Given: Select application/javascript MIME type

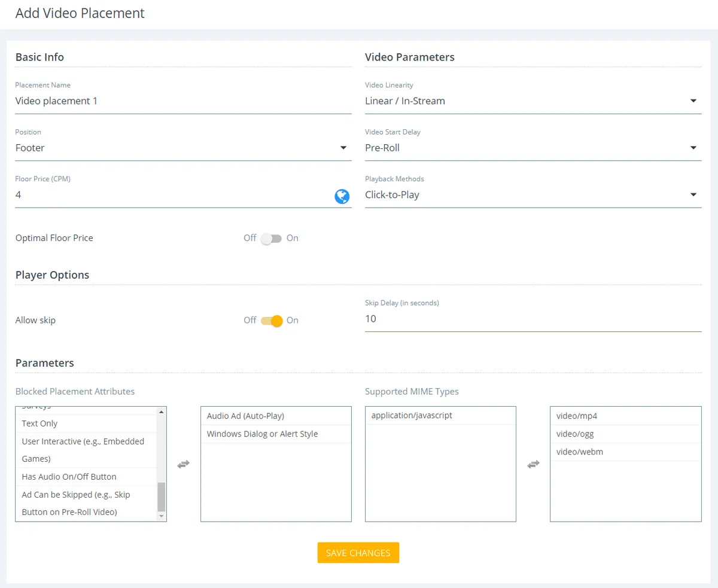Looking at the screenshot, I should click(x=412, y=415).
